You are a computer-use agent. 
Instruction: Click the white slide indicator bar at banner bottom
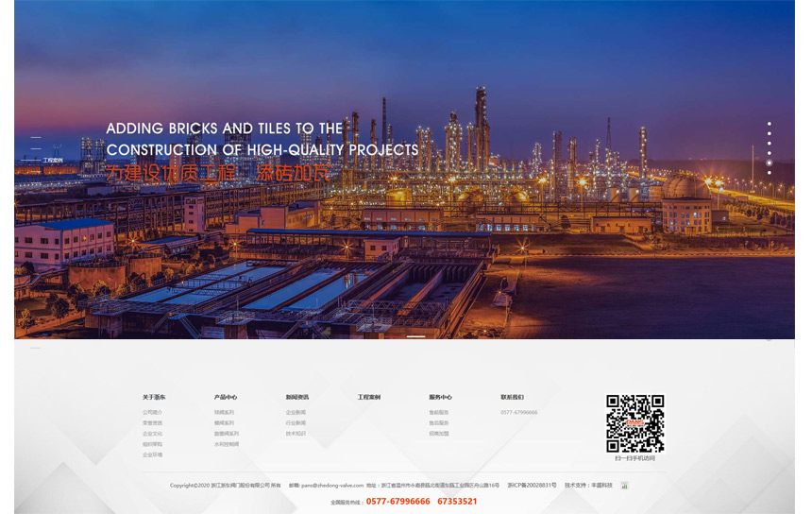pos(415,336)
